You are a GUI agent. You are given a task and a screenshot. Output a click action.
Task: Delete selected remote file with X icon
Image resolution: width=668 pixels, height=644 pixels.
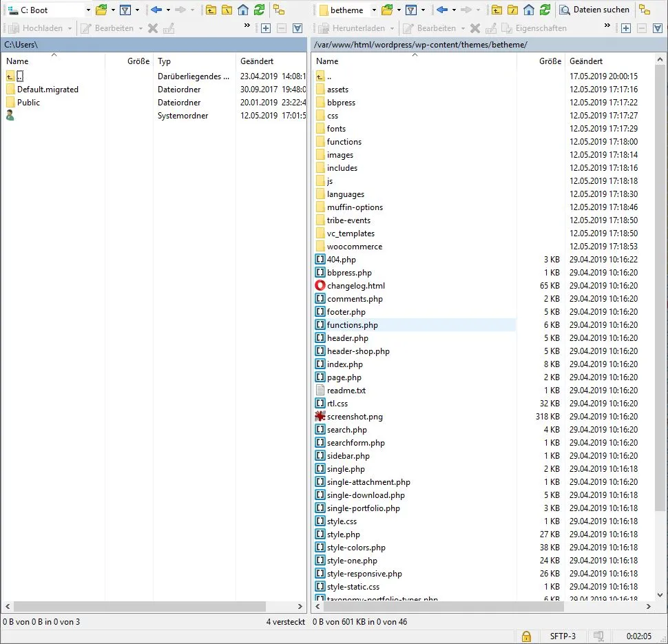coord(475,28)
